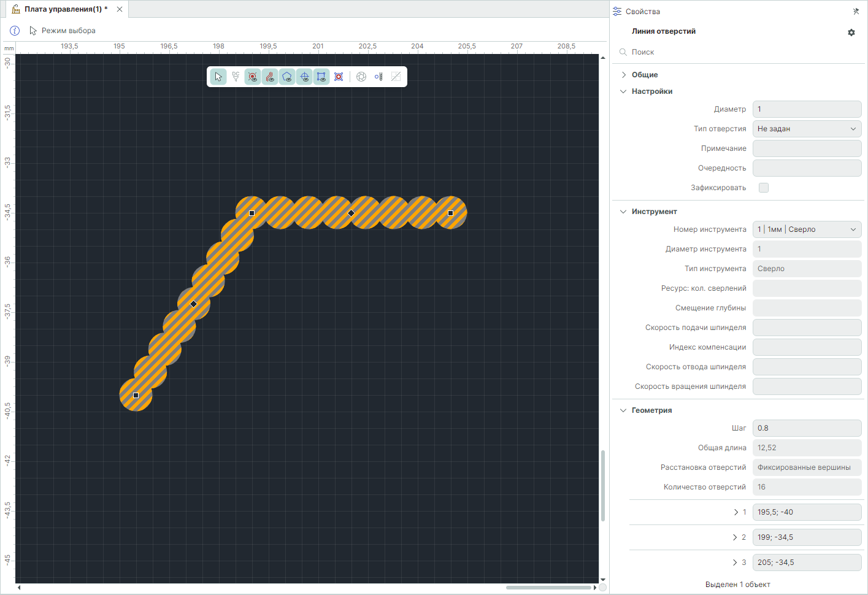The height and width of the screenshot is (595, 868).
Task: Open properties panel gear settings
Action: click(851, 33)
